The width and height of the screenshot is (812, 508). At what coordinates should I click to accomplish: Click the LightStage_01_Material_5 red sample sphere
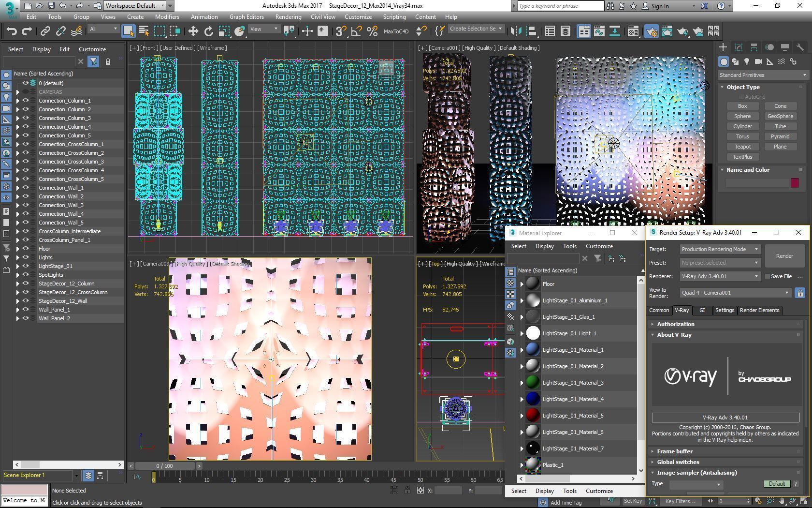[x=533, y=415]
